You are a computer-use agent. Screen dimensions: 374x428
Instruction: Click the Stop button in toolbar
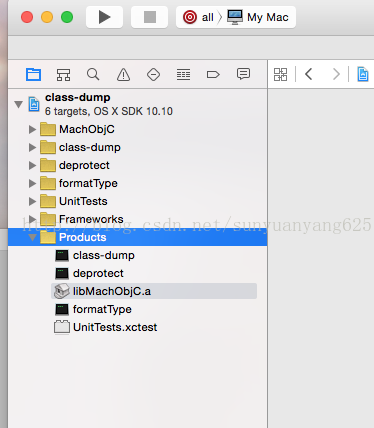point(150,17)
